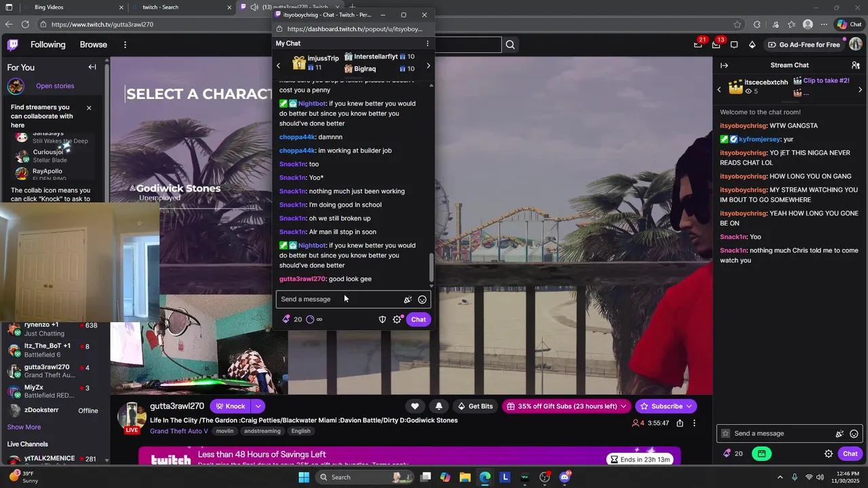Open Stream Chat settings gear
Image resolution: width=868 pixels, height=488 pixels.
point(829,453)
